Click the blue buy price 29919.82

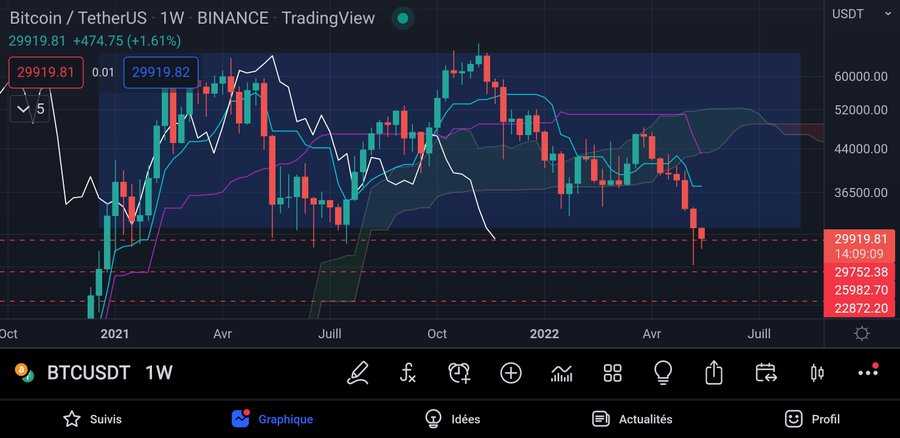tap(161, 72)
